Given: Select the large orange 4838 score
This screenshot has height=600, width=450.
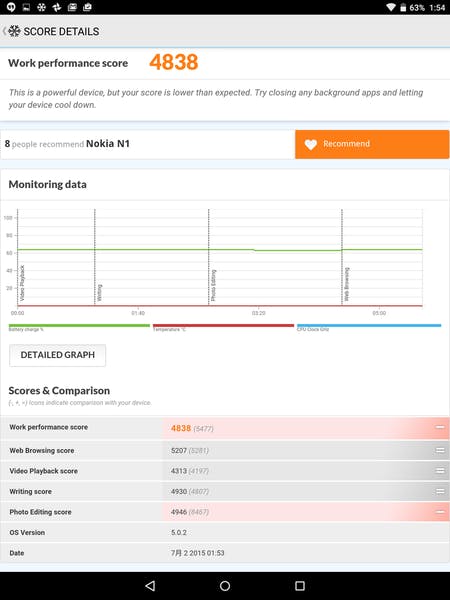Looking at the screenshot, I should click(x=174, y=62).
